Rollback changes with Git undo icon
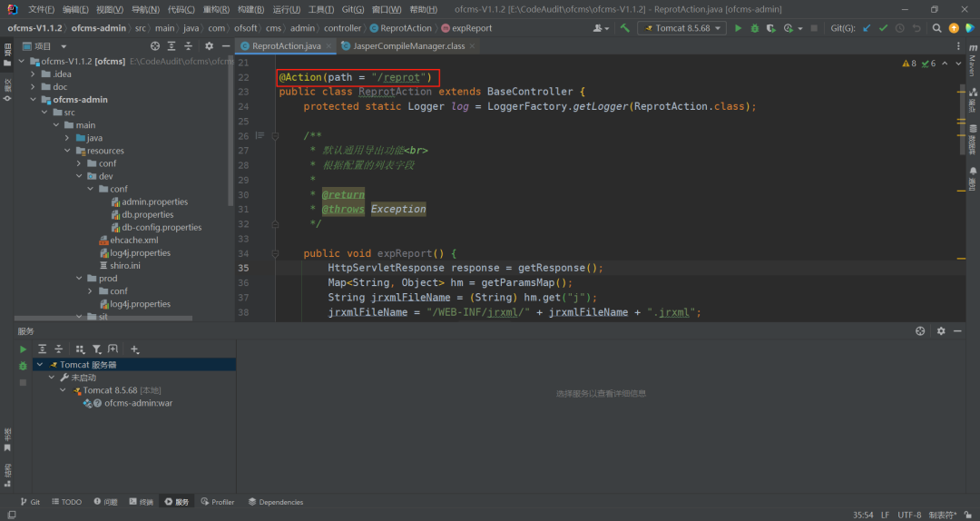 point(916,28)
